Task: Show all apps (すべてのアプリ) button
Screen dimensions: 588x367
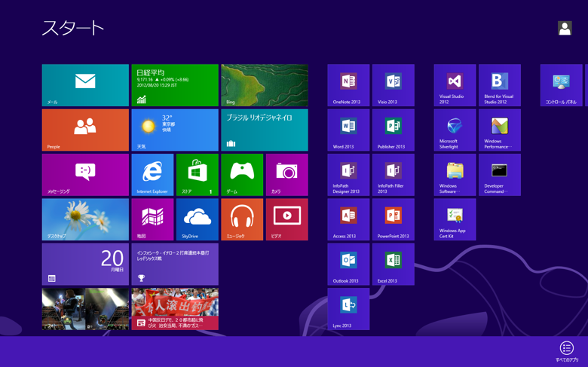Action: 567,351
